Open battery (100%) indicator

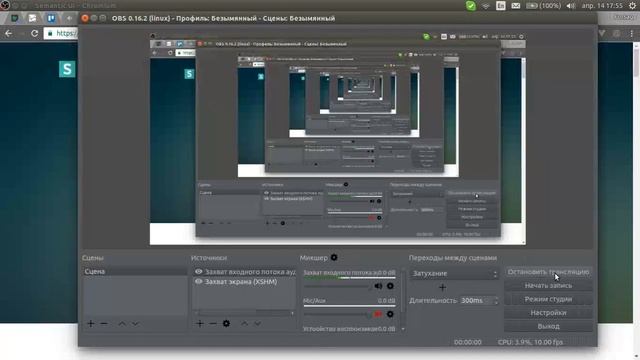pyautogui.click(x=543, y=6)
